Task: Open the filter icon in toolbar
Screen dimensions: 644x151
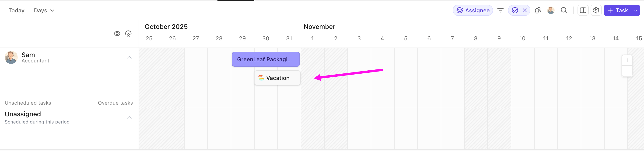Action: click(500, 10)
